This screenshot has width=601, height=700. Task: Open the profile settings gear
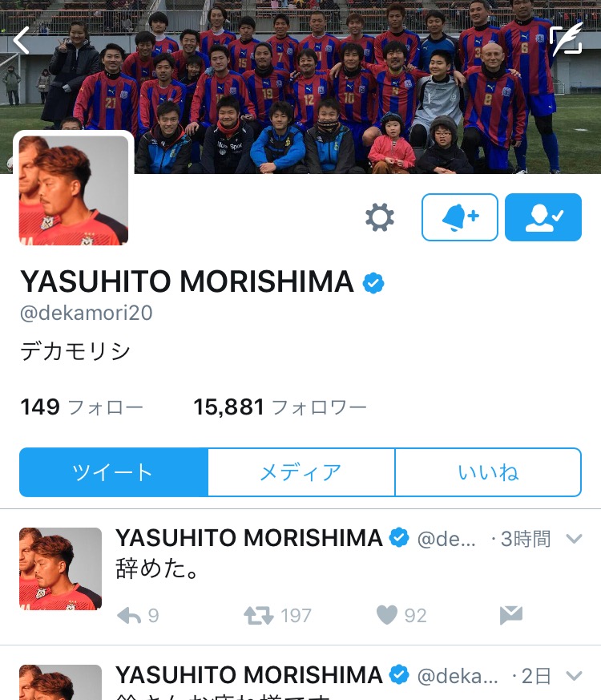point(380,217)
